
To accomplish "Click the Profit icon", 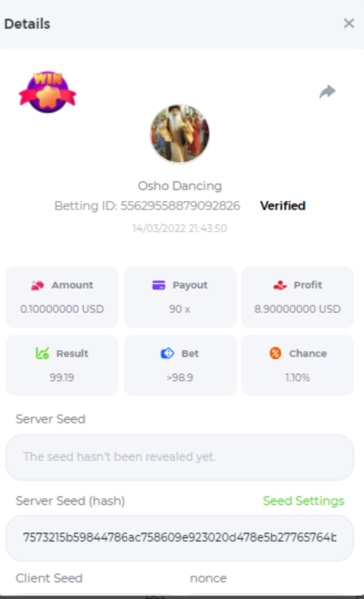I will coord(280,286).
